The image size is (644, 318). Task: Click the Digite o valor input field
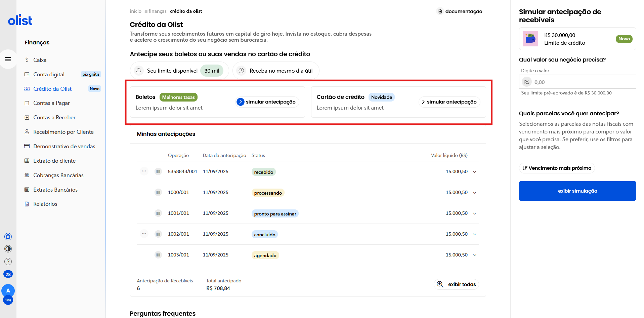[577, 82]
